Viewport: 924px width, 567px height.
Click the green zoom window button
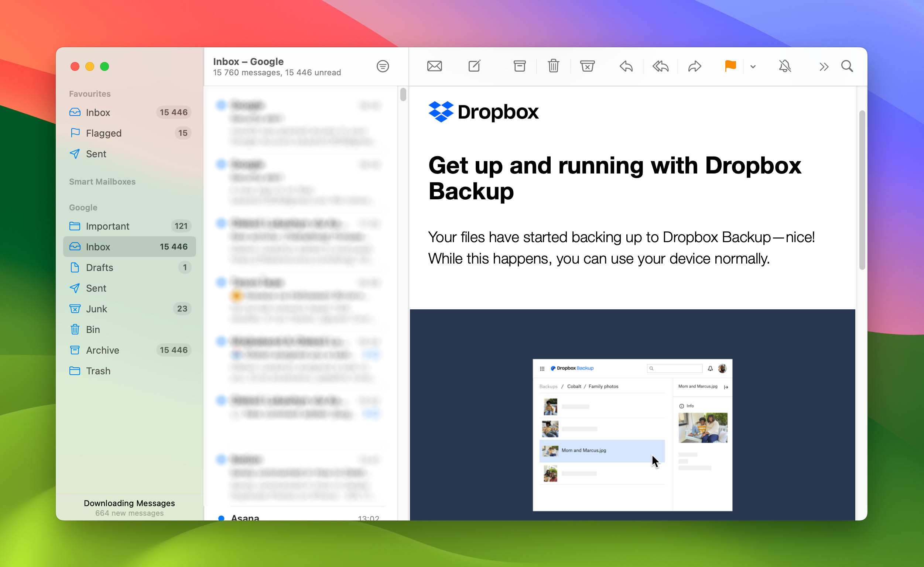pos(105,66)
